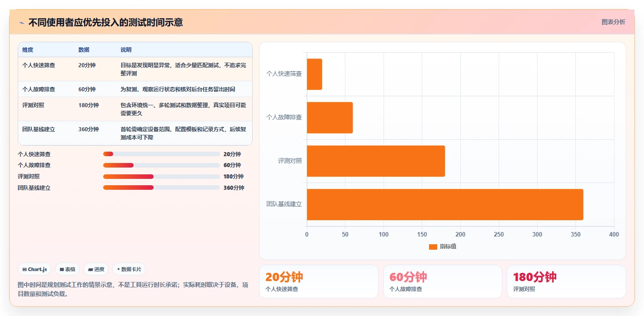Select the 表格 tag chip
This screenshot has height=316, width=644.
(x=67, y=269)
